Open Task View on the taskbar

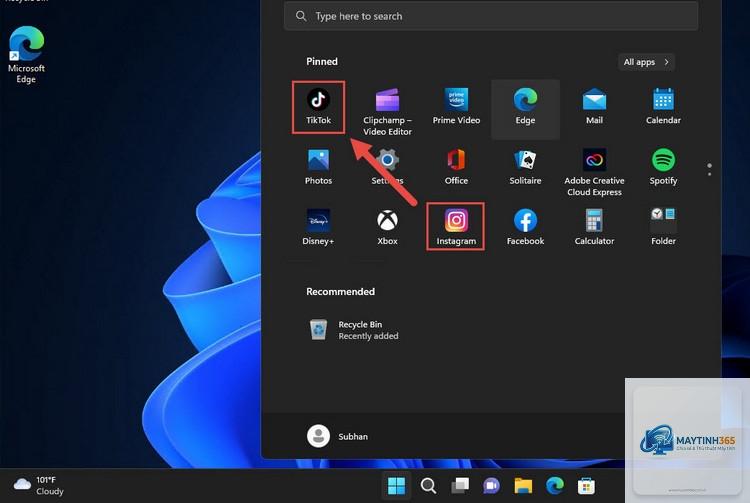tap(460, 486)
